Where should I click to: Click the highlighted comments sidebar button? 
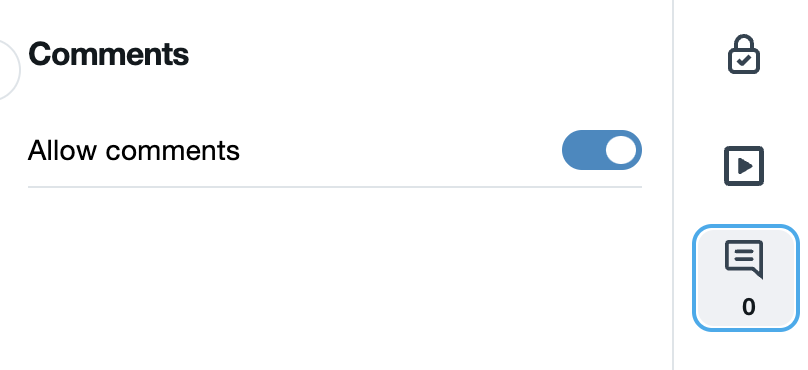745,278
